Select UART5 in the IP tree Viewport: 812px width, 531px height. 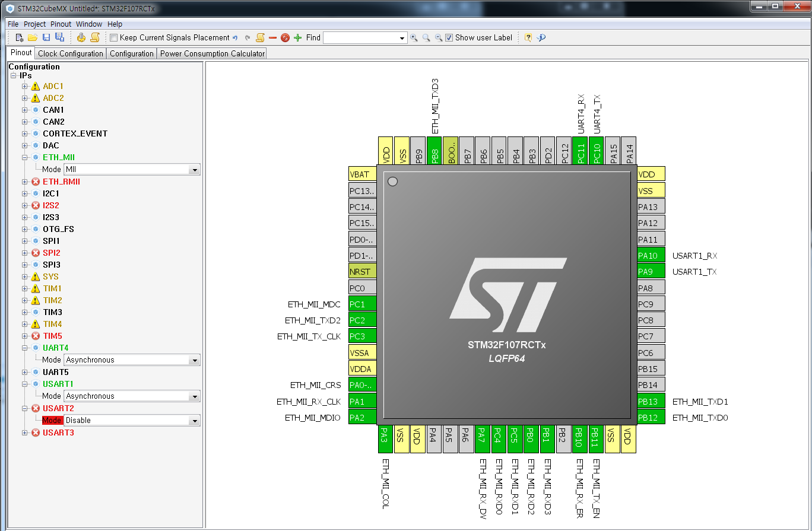click(56, 373)
